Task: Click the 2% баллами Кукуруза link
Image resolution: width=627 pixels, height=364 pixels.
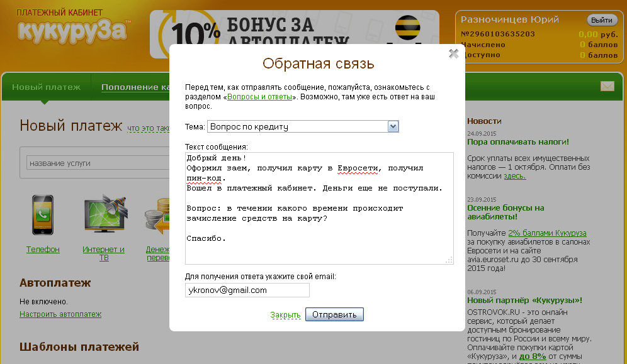Action: point(547,233)
